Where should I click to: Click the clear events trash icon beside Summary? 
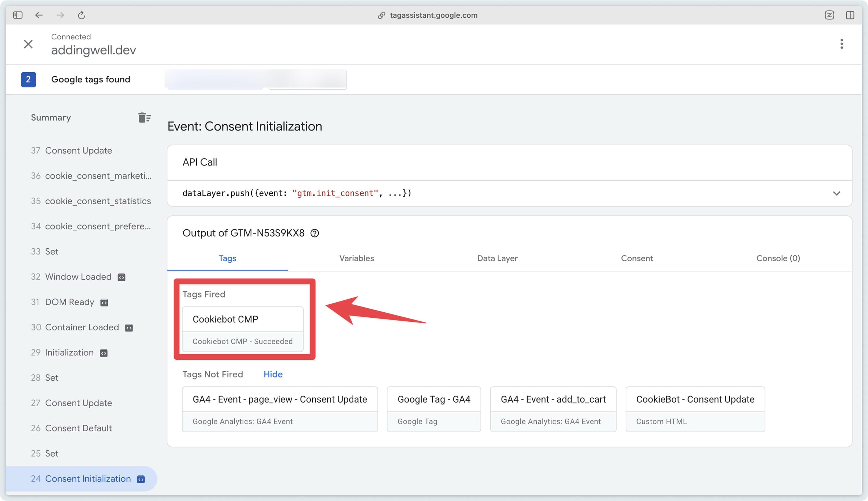click(144, 117)
